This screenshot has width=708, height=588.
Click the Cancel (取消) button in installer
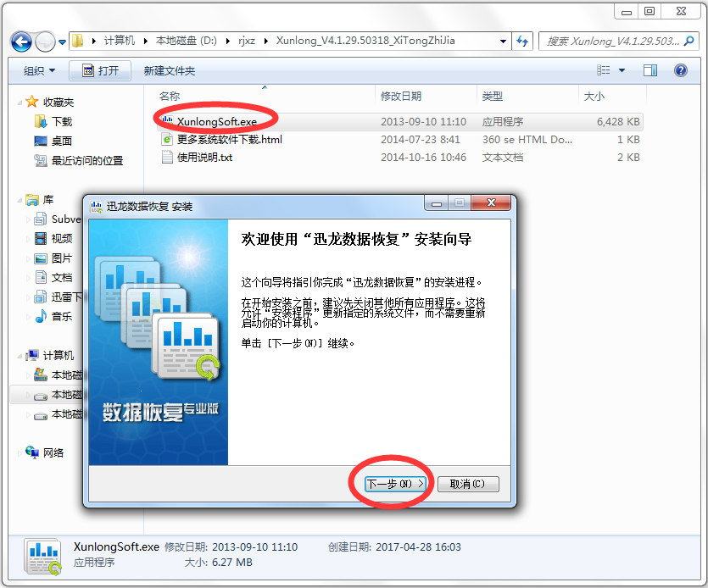coord(468,484)
